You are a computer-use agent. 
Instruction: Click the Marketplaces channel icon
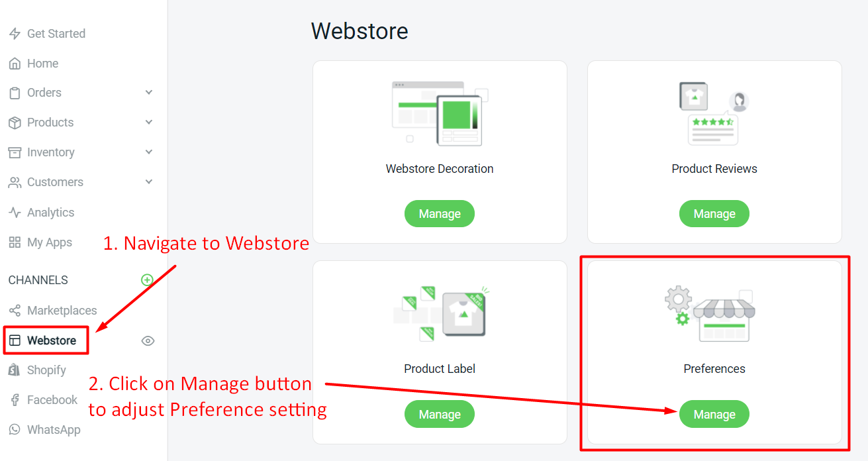[14, 310]
